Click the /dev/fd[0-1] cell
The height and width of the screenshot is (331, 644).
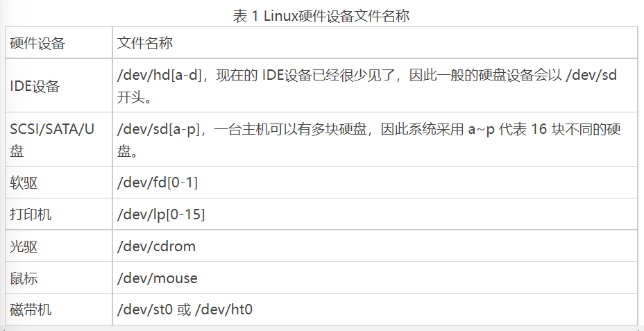[x=375, y=183]
